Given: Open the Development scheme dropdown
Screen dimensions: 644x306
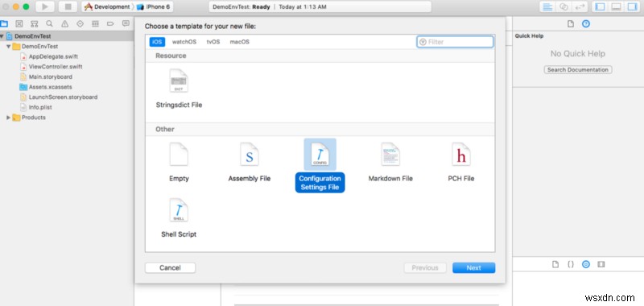Looking at the screenshot, I should [x=108, y=7].
